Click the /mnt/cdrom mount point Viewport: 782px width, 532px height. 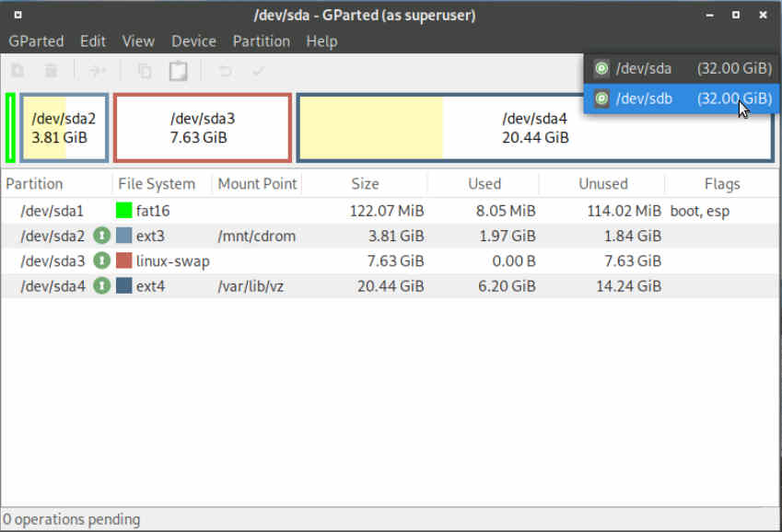tap(256, 236)
